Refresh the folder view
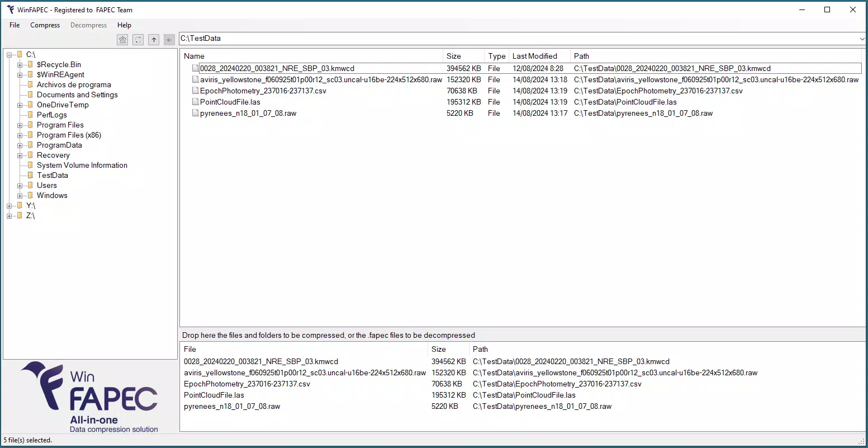 (x=138, y=40)
